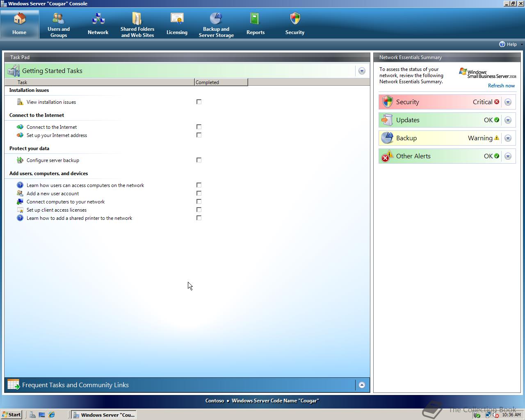The image size is (525, 420).
Task: Open Shared Folders and Web Sites icon
Action: [x=137, y=18]
